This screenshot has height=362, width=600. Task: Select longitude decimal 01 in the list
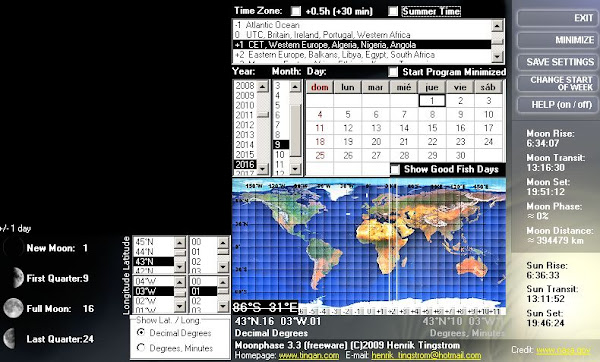coord(204,291)
